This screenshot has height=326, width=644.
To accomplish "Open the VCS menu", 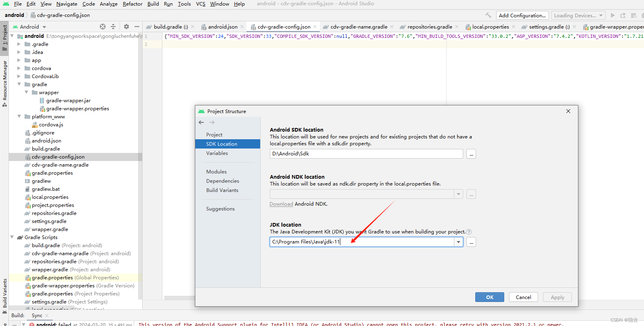I will (201, 4).
